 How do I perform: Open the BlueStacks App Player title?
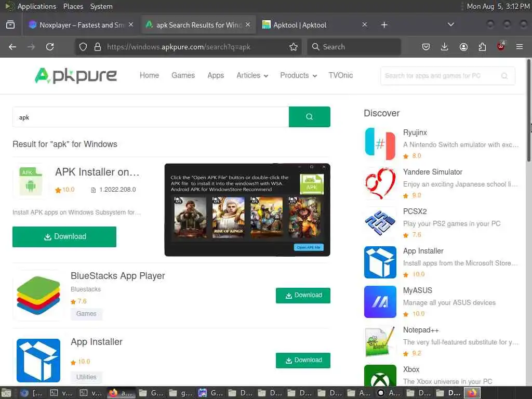[118, 276]
